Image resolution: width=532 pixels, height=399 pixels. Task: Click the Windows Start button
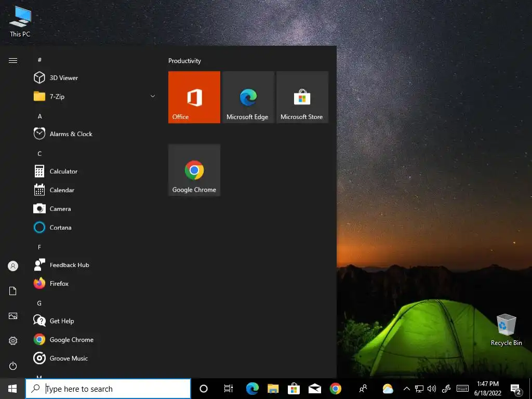pos(12,389)
